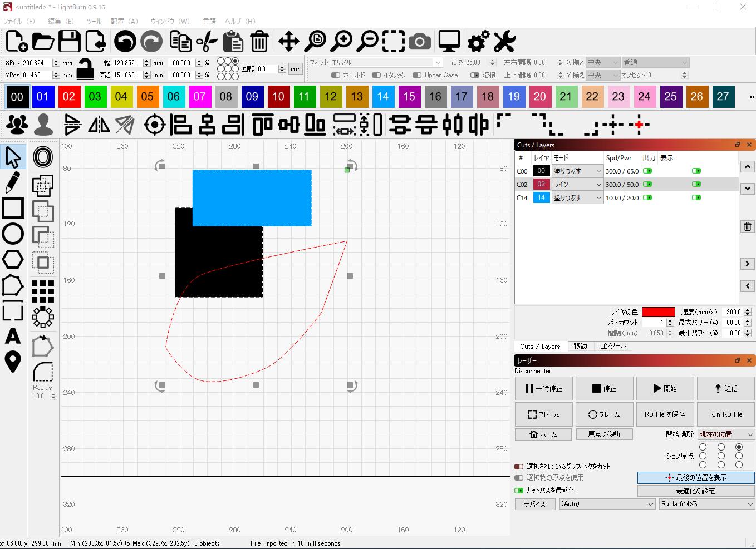This screenshot has height=549, width=756.
Task: Toggle show visibility for layer C00
Action: point(696,171)
